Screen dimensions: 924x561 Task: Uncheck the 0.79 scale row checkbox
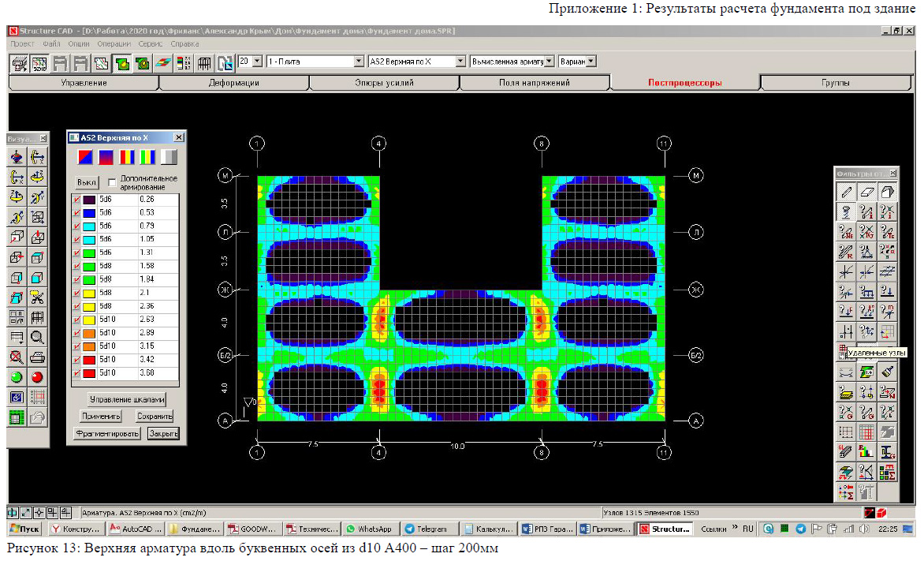point(76,226)
